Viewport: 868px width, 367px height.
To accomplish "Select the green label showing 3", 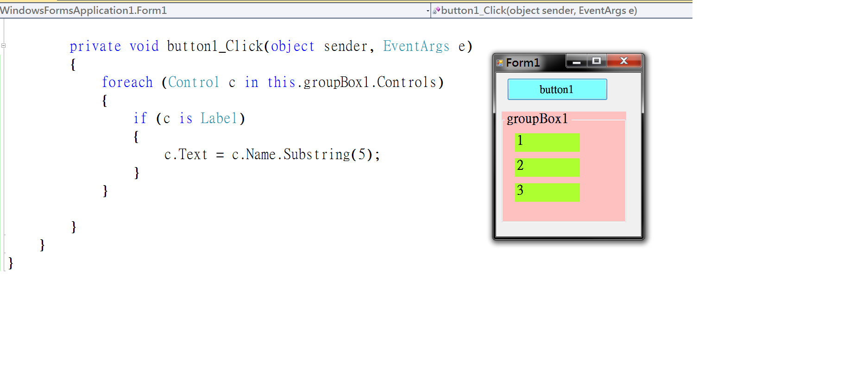I will [547, 192].
